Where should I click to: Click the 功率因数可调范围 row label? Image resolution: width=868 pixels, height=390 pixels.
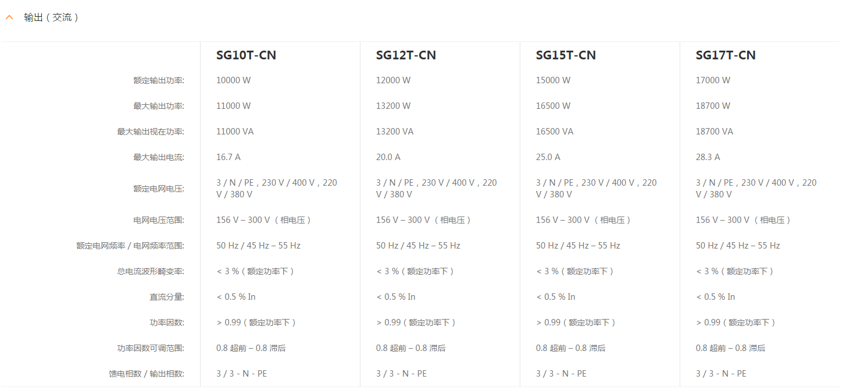point(151,348)
